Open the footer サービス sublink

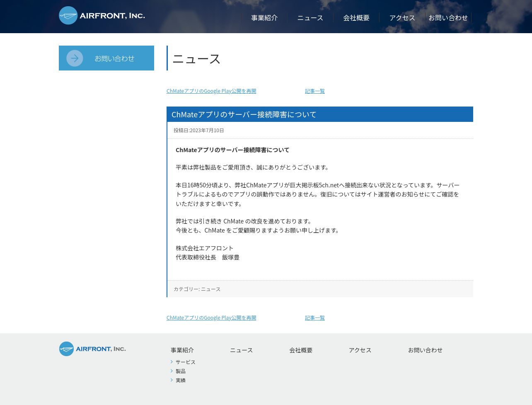(186, 362)
